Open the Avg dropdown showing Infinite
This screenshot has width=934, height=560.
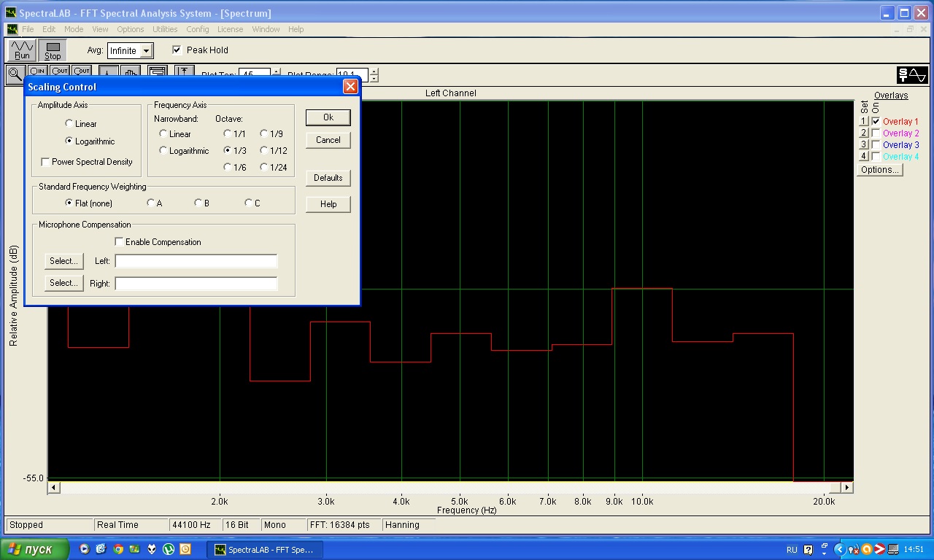tap(146, 51)
